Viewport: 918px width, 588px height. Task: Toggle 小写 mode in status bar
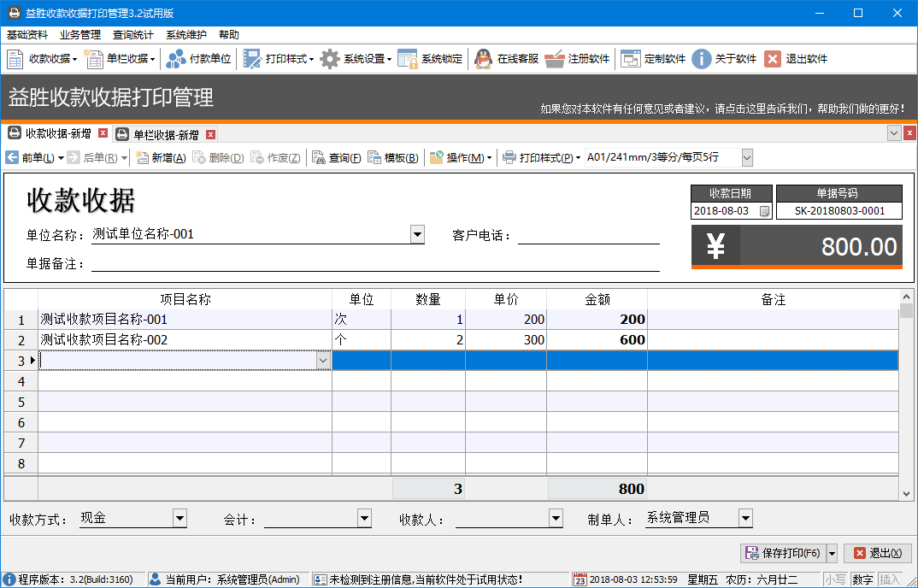point(836,579)
